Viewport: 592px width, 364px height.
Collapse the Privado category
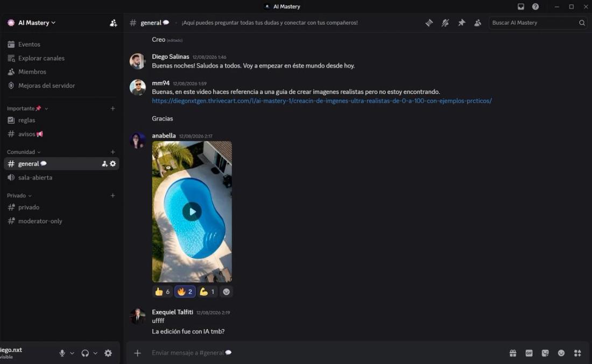coord(19,196)
